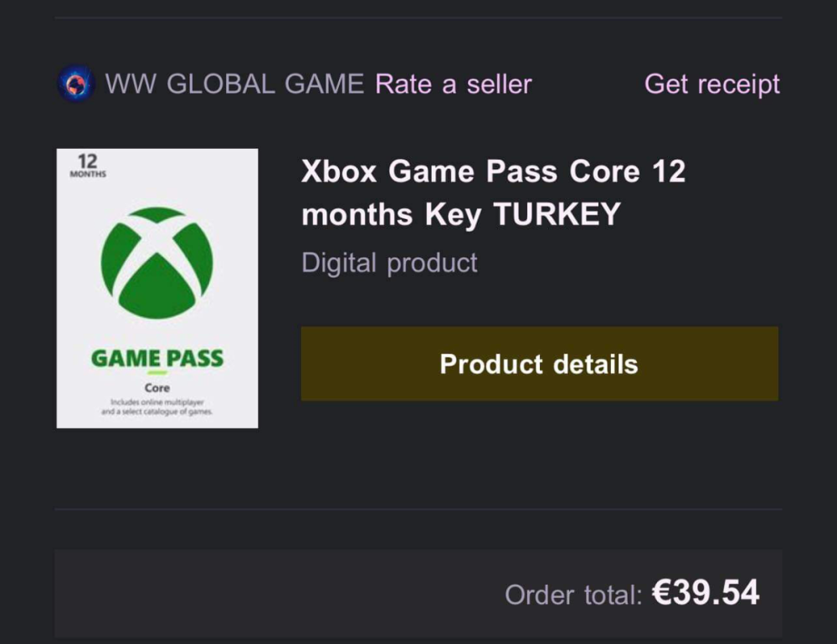Image resolution: width=837 pixels, height=644 pixels.
Task: Click the €39.54 price amount
Action: click(x=705, y=593)
